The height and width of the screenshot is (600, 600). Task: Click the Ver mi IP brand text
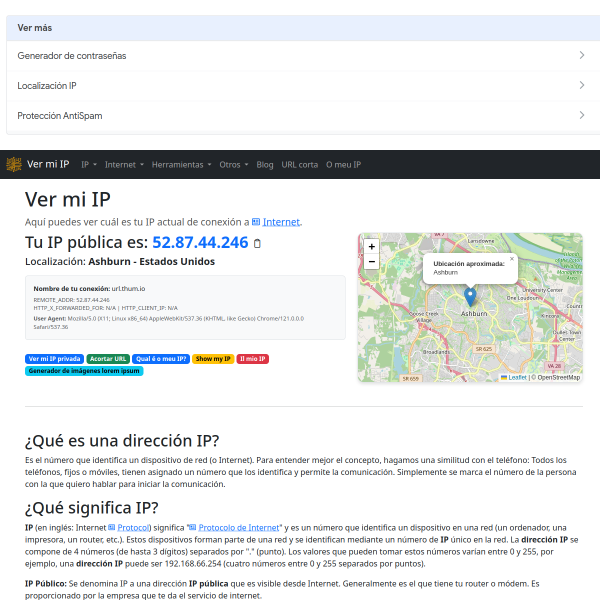coord(48,164)
